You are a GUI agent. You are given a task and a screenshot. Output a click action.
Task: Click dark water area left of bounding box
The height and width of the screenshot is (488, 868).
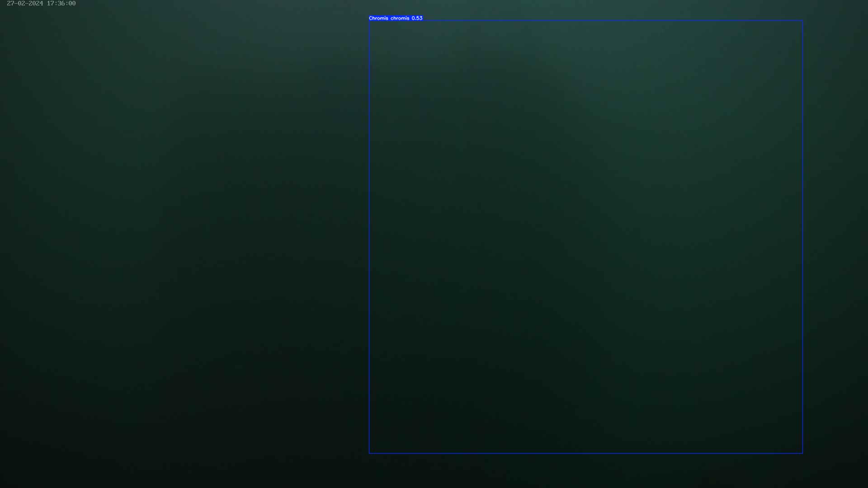coord(181,244)
